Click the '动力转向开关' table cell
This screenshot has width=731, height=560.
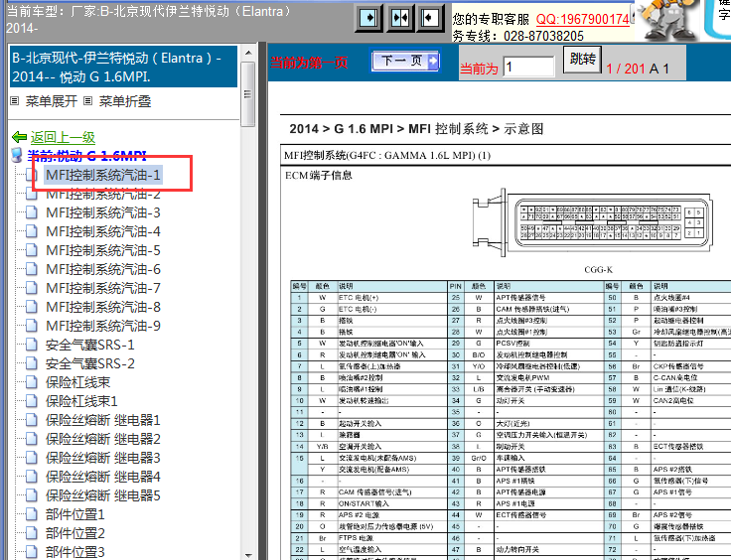[548, 549]
